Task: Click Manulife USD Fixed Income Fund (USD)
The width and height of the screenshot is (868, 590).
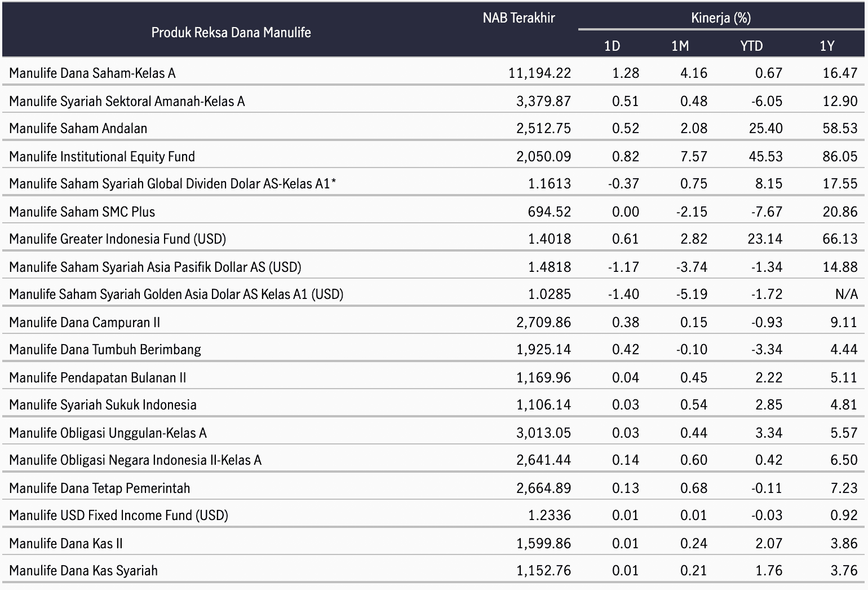Action: pos(118,516)
